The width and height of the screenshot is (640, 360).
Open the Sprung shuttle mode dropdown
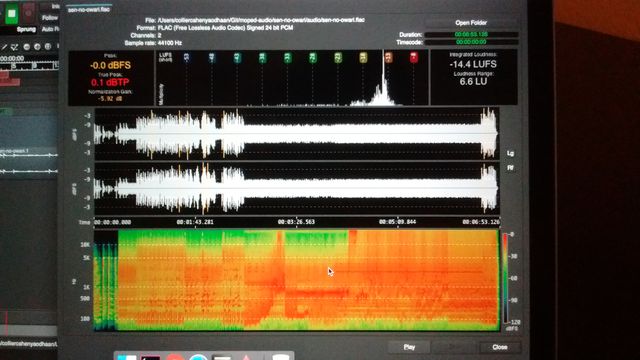tap(26, 29)
